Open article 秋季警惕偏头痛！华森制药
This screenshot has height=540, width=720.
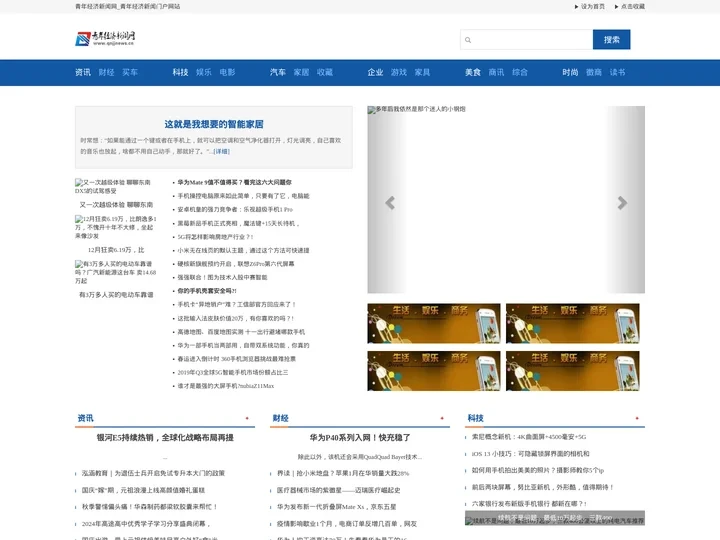tap(149, 506)
